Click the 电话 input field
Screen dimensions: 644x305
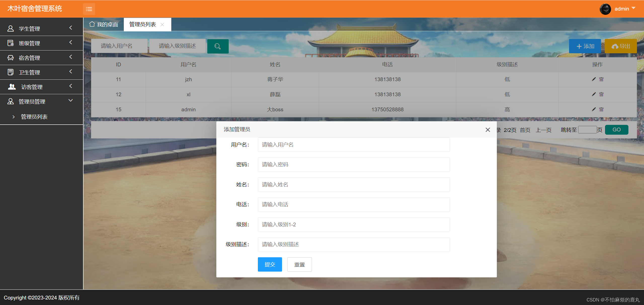point(354,205)
